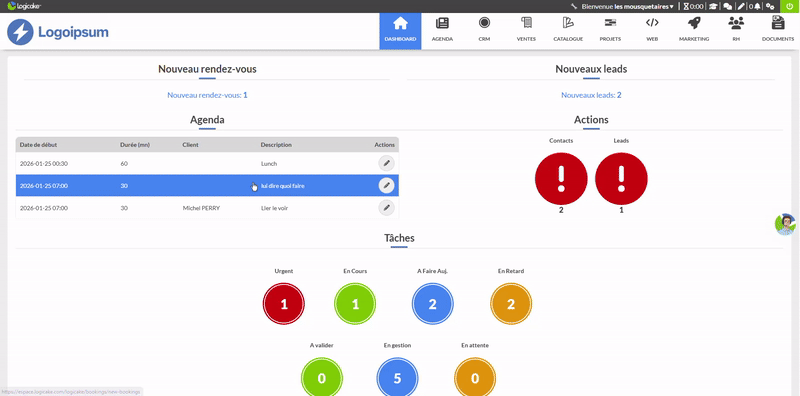Click the Contacts red alert circle
The image size is (800, 396).
coord(561,179)
